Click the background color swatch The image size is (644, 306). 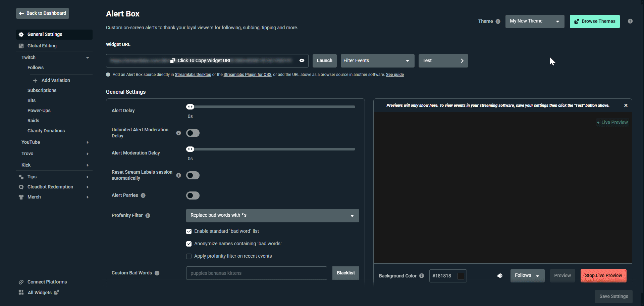[461, 276]
